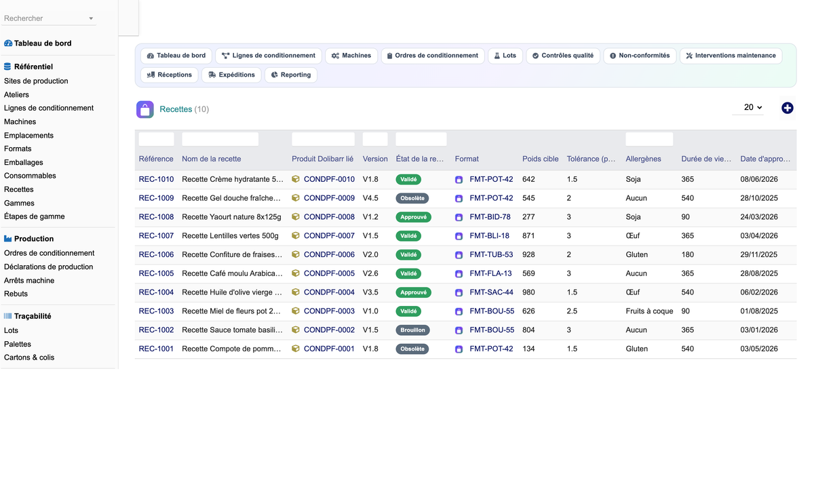The image size is (814, 504).
Task: Click the product cube icon beside CONDPF-0007
Action: [296, 236]
